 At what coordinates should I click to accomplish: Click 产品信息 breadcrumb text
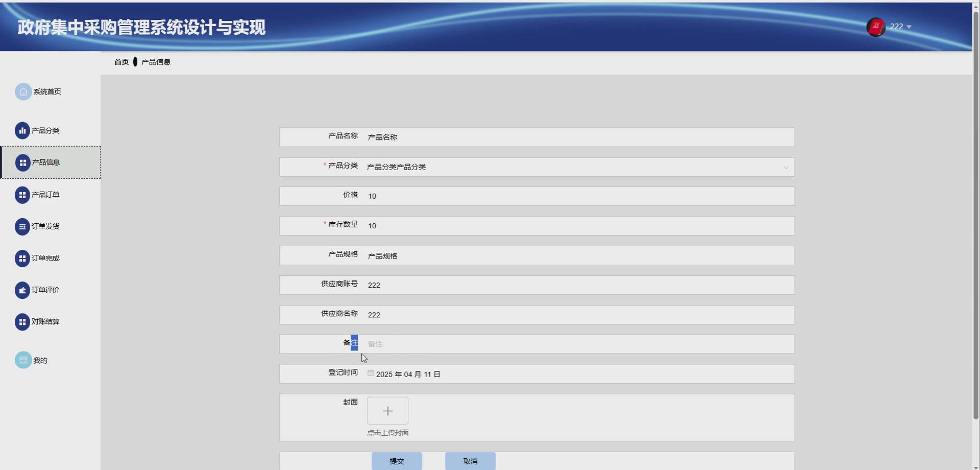[156, 62]
